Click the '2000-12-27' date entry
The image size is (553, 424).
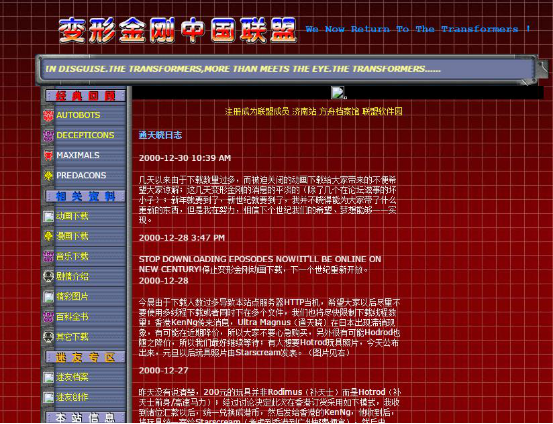pyautogui.click(x=164, y=370)
